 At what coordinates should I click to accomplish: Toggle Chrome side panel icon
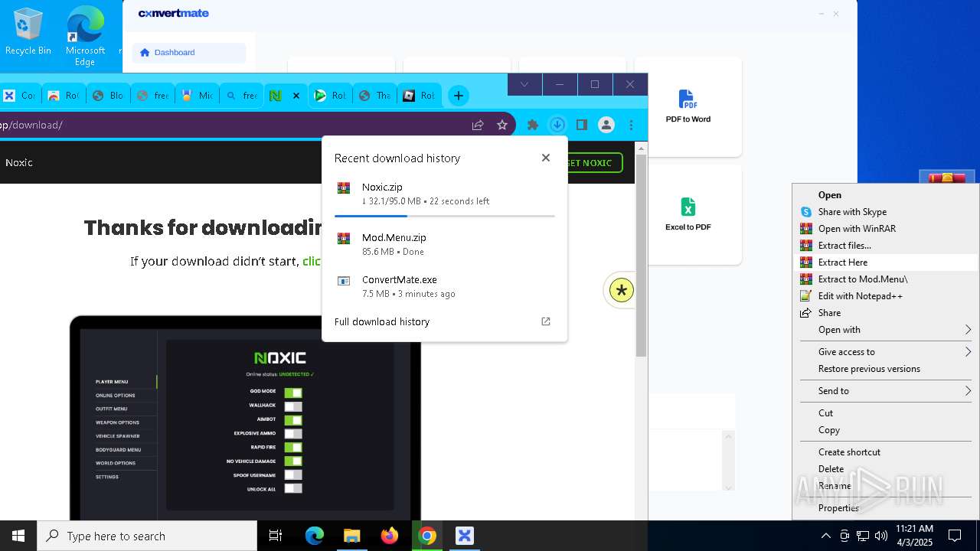point(582,125)
